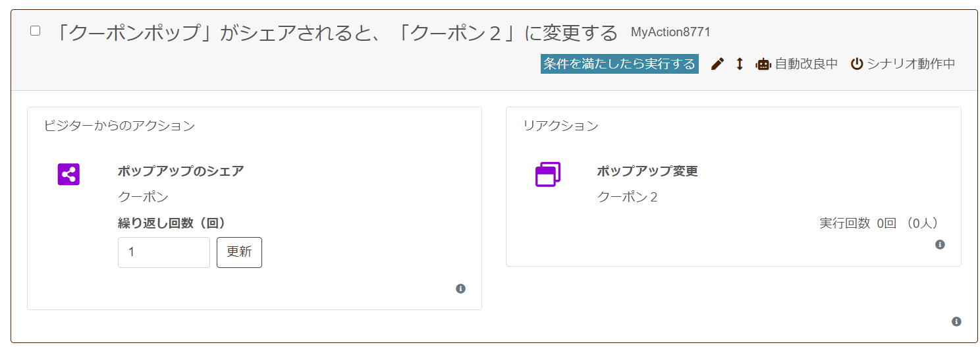Click the クーポン２ popup name
The image size is (980, 347).
coord(627,197)
